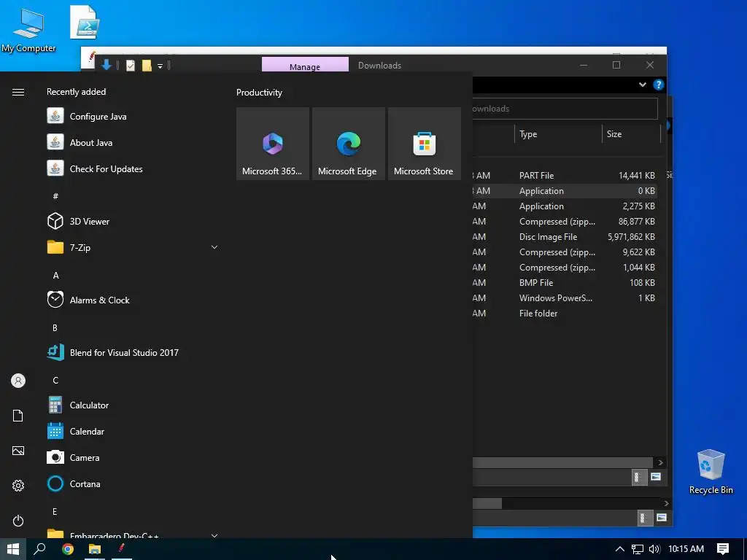Open Pictures from Start sidebar
Image resolution: width=747 pixels, height=560 pixels.
click(18, 451)
